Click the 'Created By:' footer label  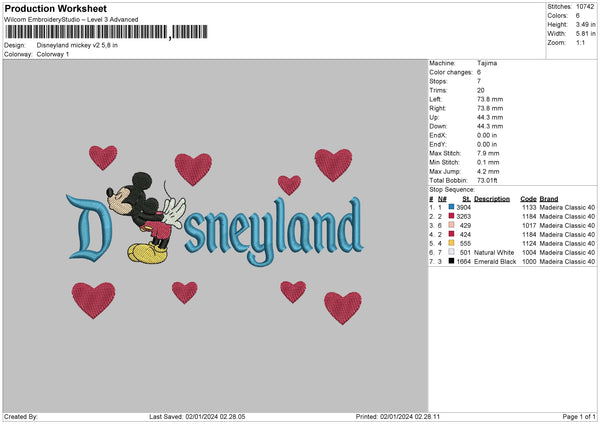21,417
